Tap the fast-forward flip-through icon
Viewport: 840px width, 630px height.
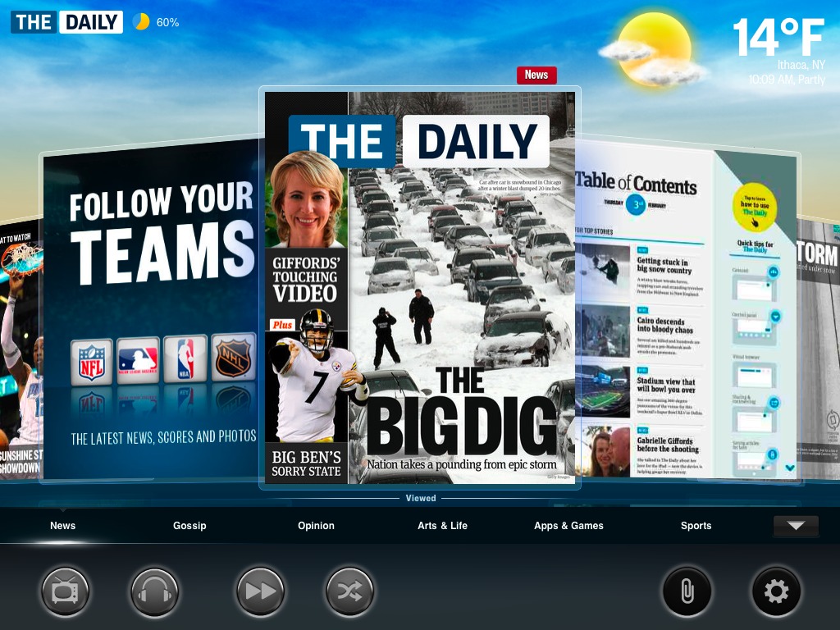point(260,591)
